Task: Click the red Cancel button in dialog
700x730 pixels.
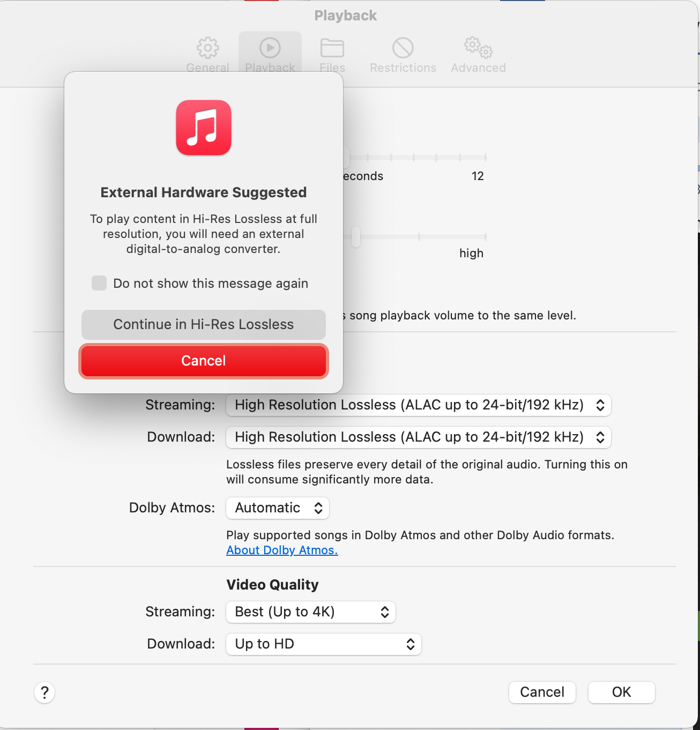Action: (204, 361)
